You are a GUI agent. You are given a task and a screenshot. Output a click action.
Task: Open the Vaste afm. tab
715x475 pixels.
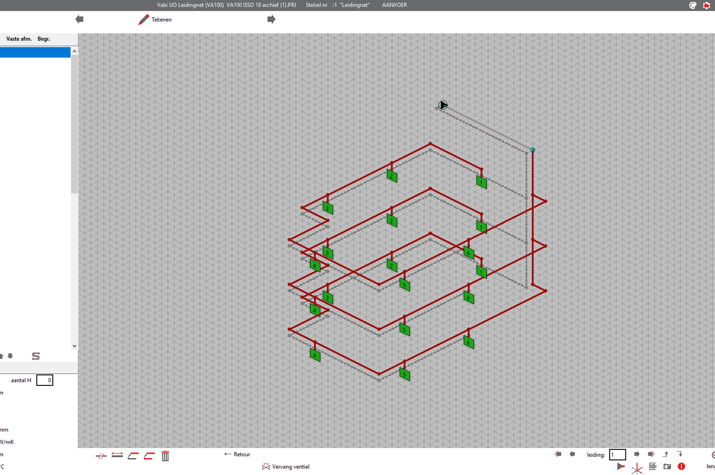tap(18, 39)
